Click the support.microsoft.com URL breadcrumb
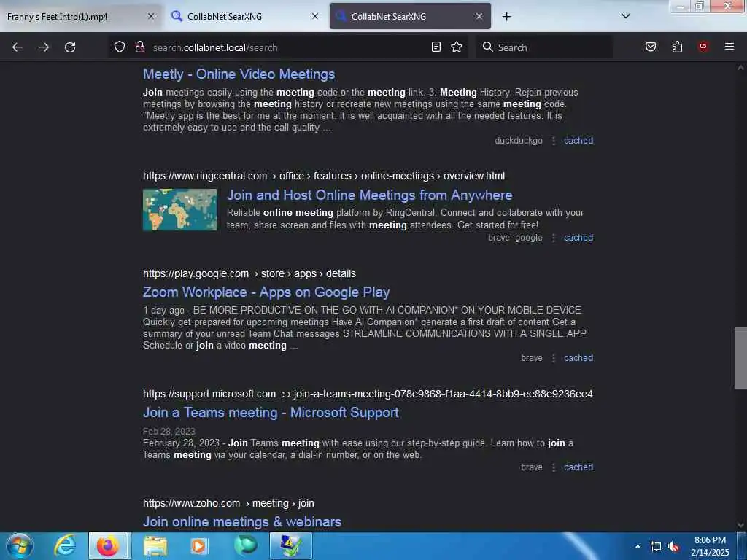Image resolution: width=747 pixels, height=560 pixels. click(x=368, y=394)
